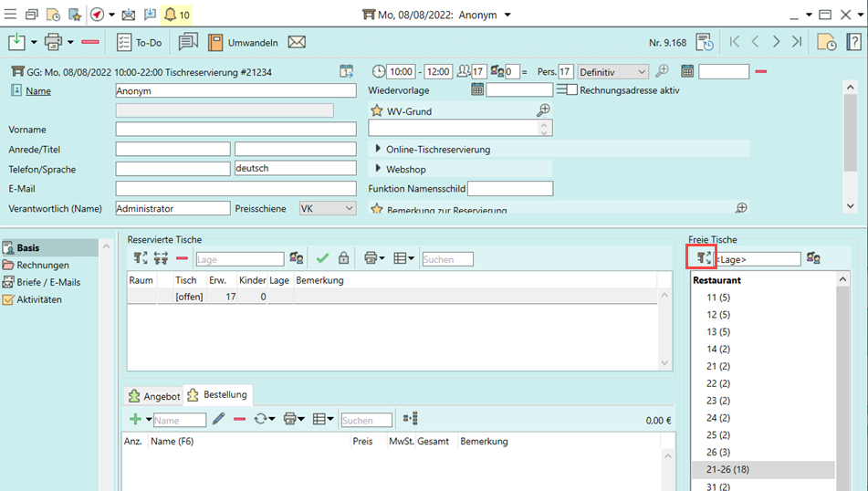Click the notification bell showing 10
868x491 pixels.
pos(176,15)
